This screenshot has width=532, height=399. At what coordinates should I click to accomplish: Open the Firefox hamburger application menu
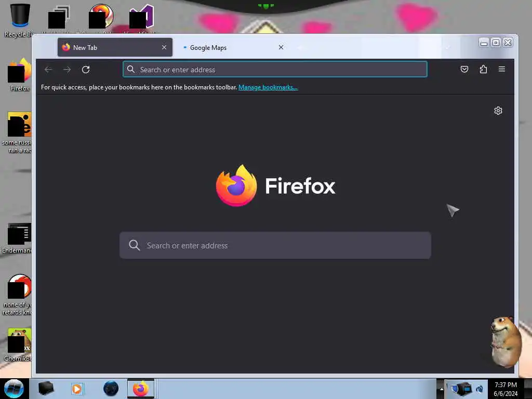click(x=502, y=69)
